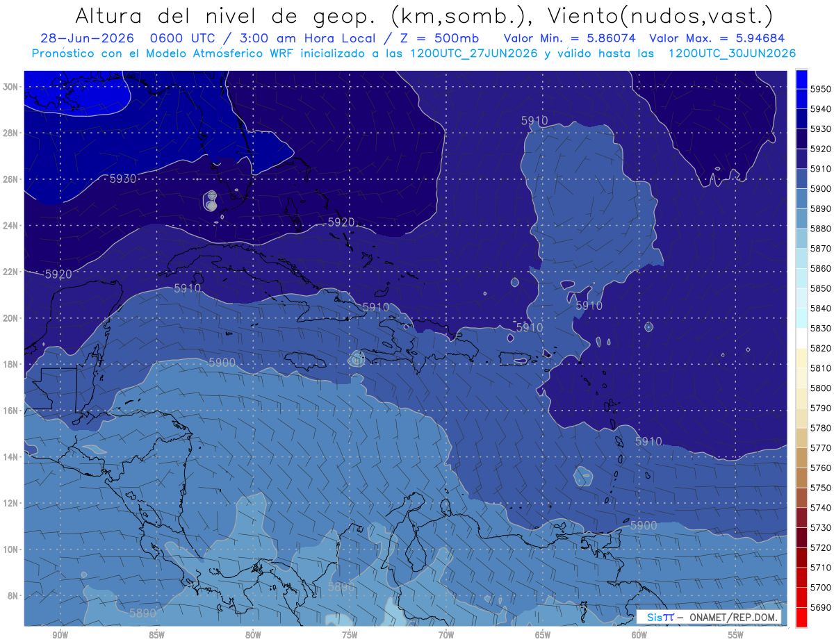Click the 18N latitude axis label
The image size is (834, 644).
point(11,365)
